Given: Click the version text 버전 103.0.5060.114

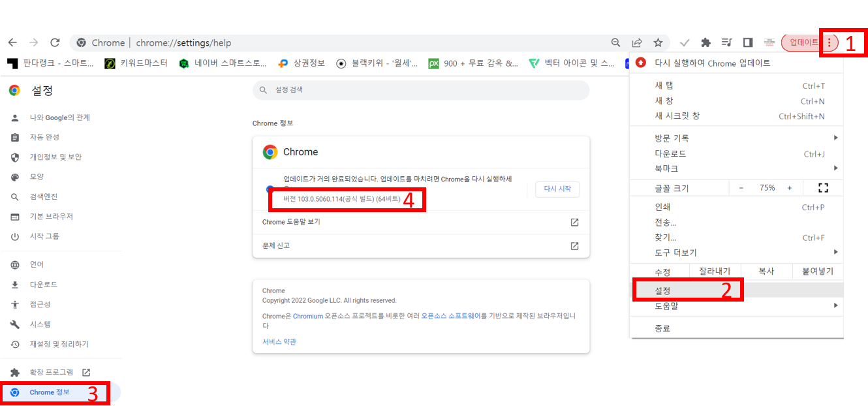Looking at the screenshot, I should pyautogui.click(x=342, y=198).
